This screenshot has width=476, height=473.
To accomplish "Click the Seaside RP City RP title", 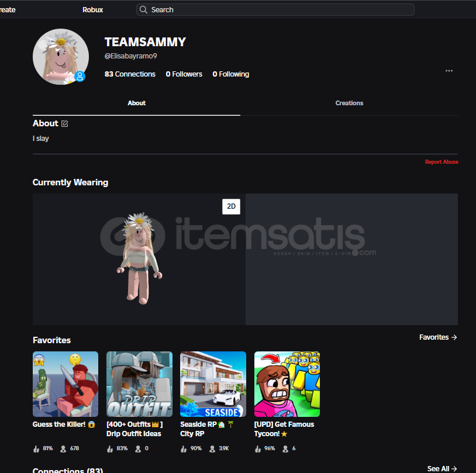I will (x=207, y=429).
